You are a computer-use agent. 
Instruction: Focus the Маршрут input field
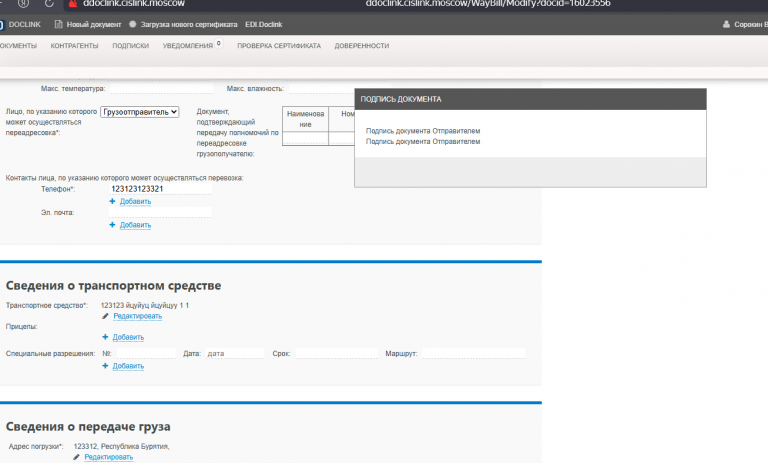[x=474, y=353]
